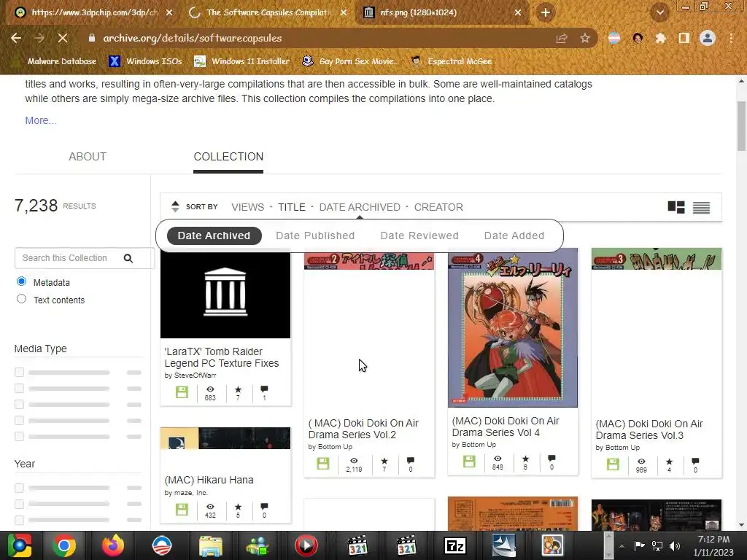Open the (MAC) Hikaru Hana title
The width and height of the screenshot is (747, 560).
tap(209, 480)
